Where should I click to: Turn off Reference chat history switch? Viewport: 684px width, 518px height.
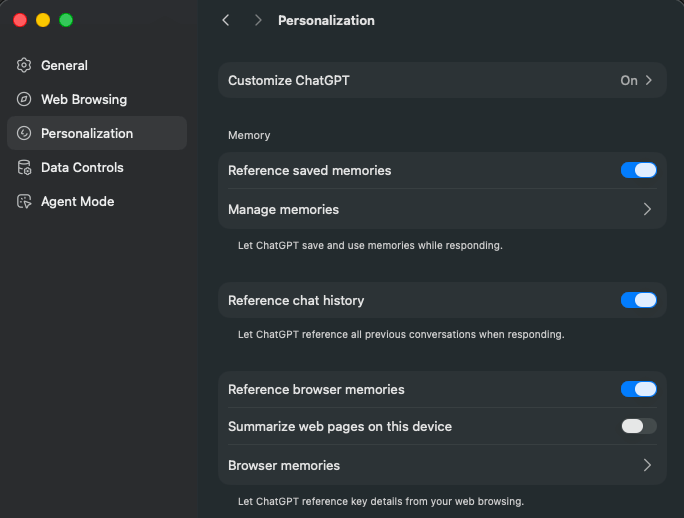(x=638, y=300)
